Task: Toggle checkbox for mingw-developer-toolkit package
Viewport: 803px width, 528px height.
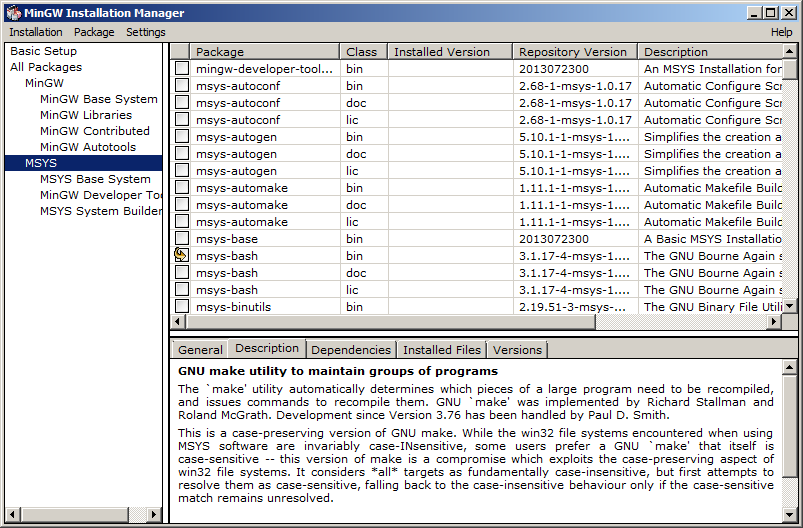Action: pyautogui.click(x=181, y=69)
